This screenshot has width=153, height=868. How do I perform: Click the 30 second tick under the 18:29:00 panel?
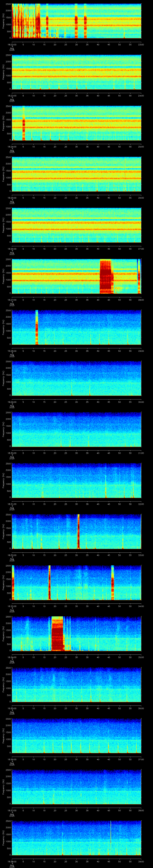(x=76, y=402)
